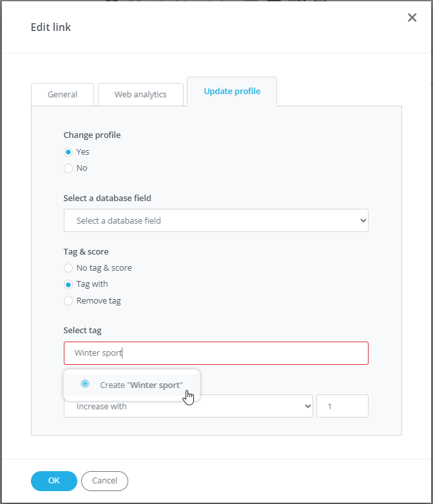433x504 pixels.
Task: Click the plus icon beside Create option
Action: coord(85,383)
